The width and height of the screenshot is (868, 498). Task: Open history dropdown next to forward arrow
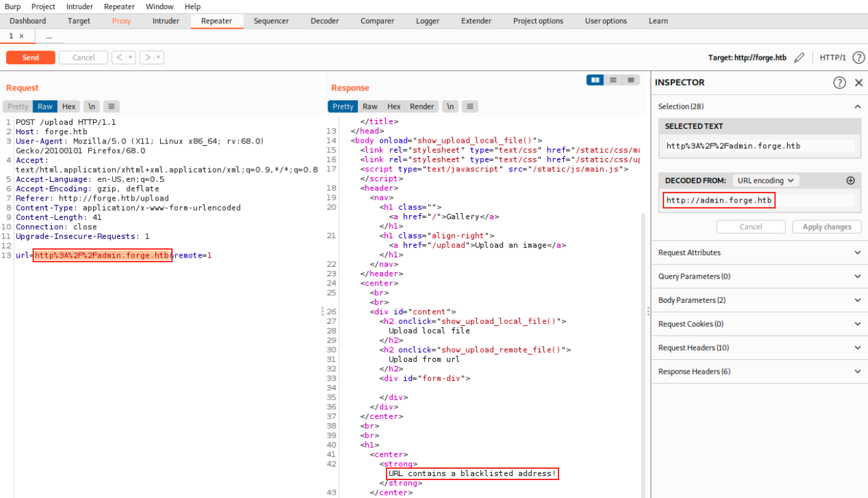[159, 58]
